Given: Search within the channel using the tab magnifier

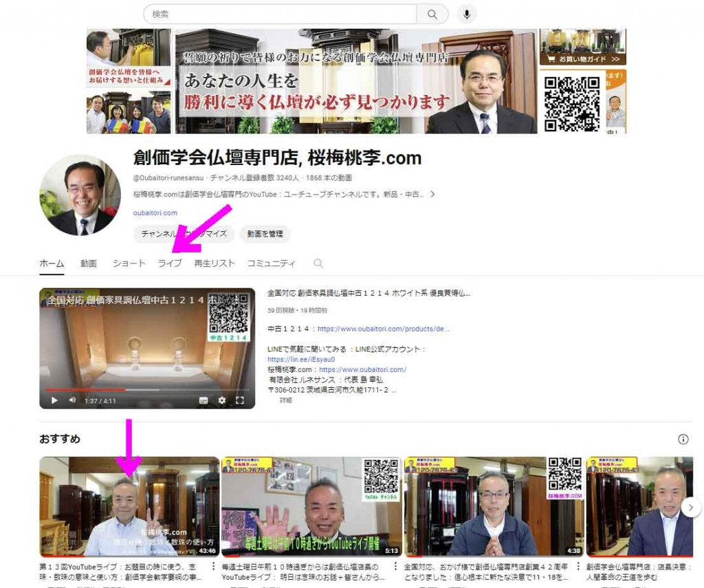Looking at the screenshot, I should [318, 263].
